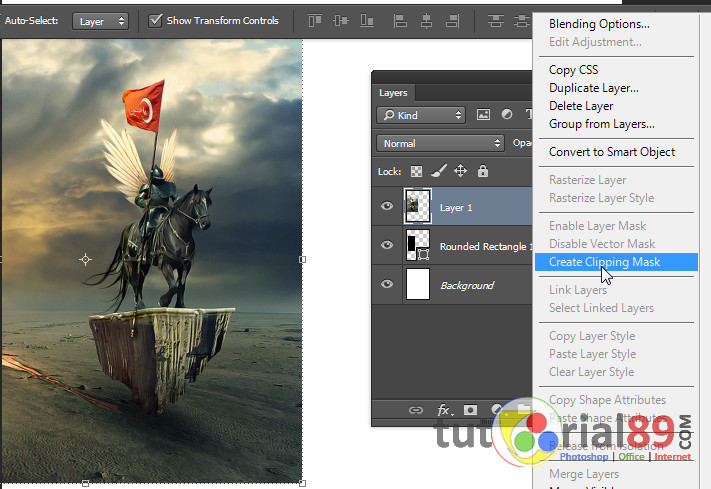The image size is (711, 489).
Task: Choose Convert to Smart Object
Action: pyautogui.click(x=612, y=152)
